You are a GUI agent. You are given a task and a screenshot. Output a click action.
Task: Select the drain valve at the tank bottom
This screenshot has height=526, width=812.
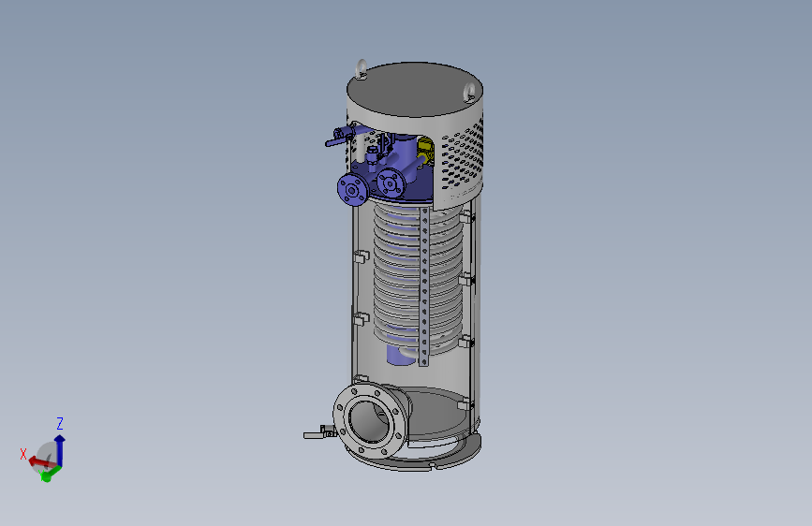tap(320, 432)
